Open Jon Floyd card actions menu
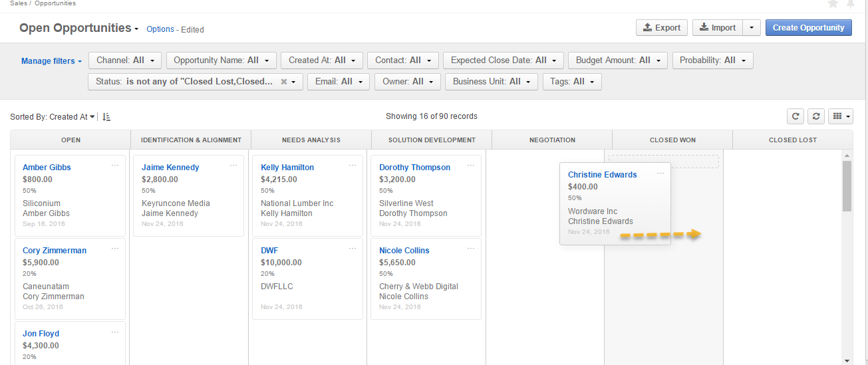868x365 pixels. pos(115,331)
